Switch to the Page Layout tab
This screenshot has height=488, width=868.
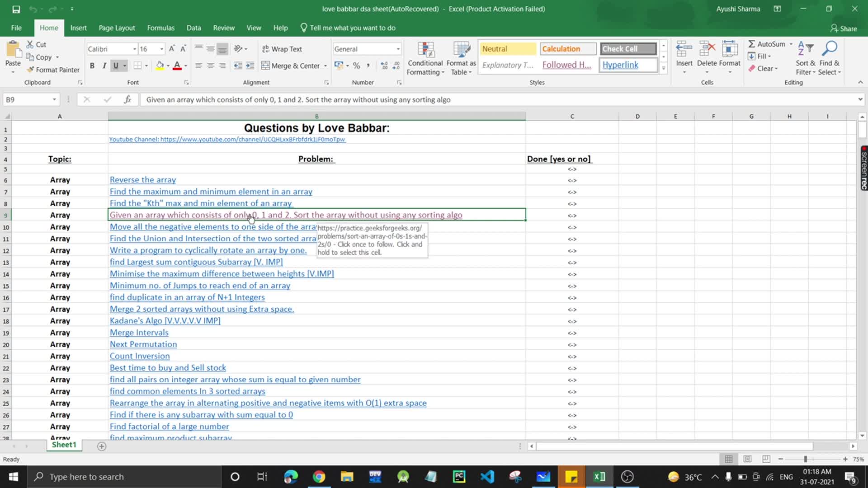[x=117, y=28]
